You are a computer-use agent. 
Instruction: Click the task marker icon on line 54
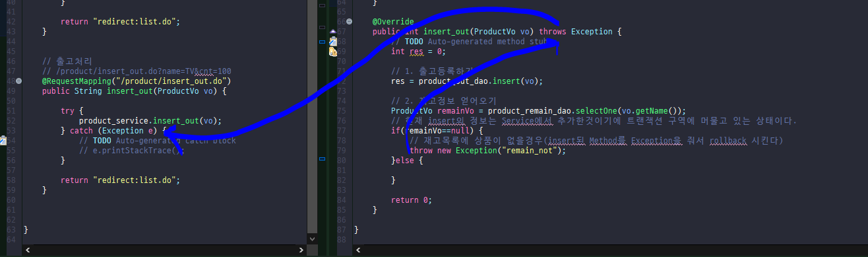[3, 141]
